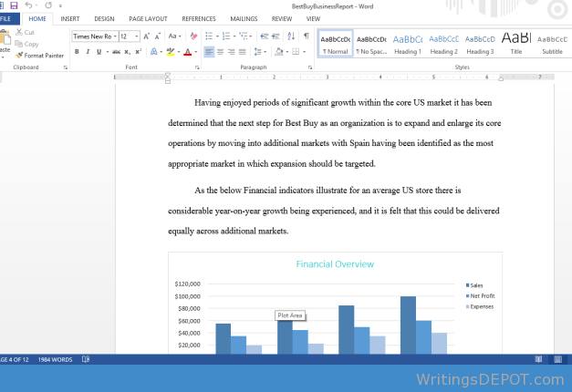Open proofing errors icon in status bar
This screenshot has height=392, width=572.
(x=86, y=359)
